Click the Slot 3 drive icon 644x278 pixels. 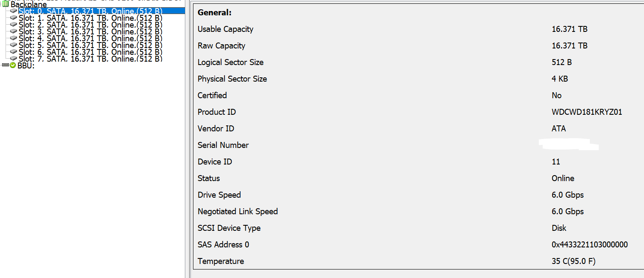point(14,31)
